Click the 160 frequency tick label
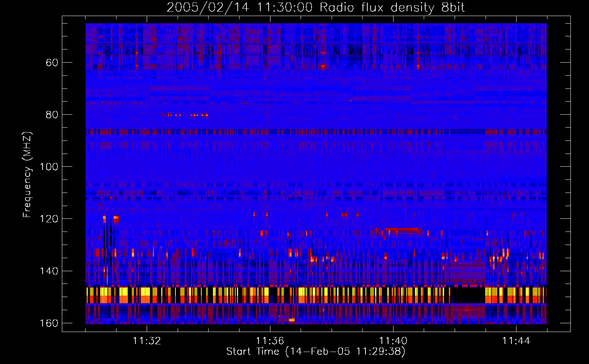The image size is (589, 364). click(49, 323)
